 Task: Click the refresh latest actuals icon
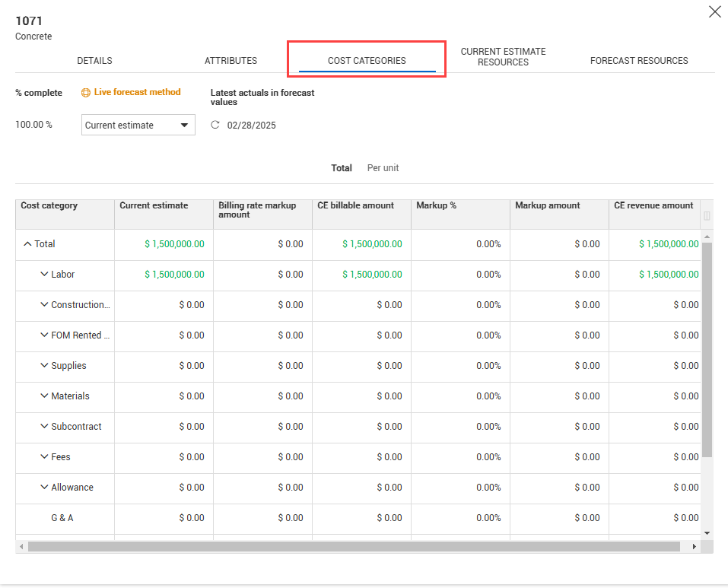(x=215, y=126)
